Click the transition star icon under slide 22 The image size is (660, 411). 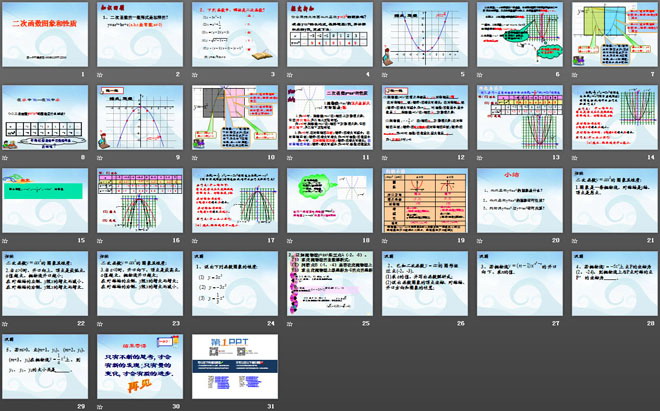(x=5, y=323)
